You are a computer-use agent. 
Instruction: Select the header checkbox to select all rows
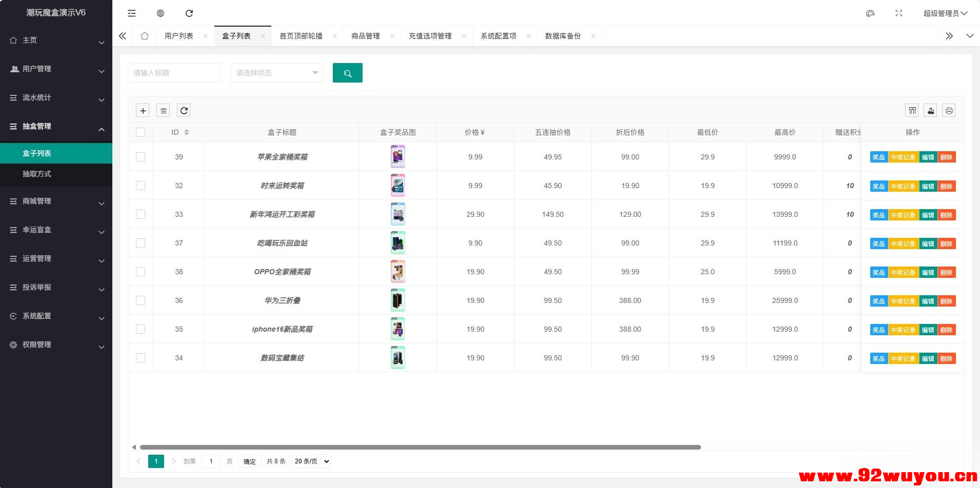[141, 132]
